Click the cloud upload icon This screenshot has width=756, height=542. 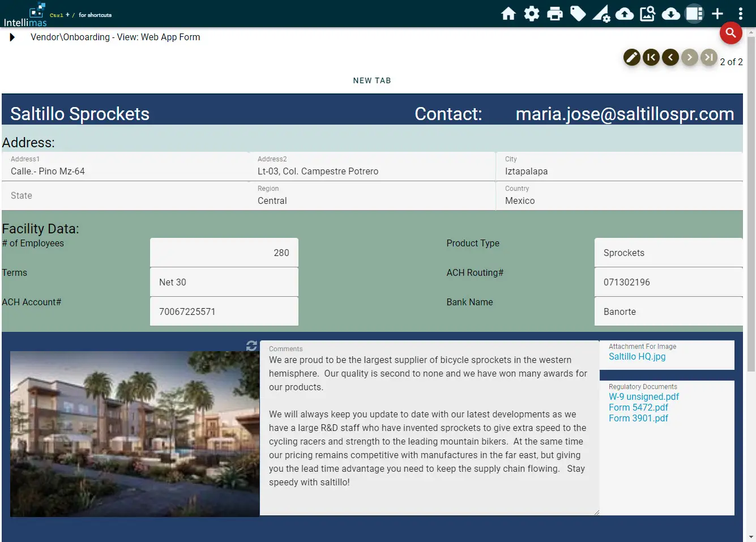coord(624,14)
